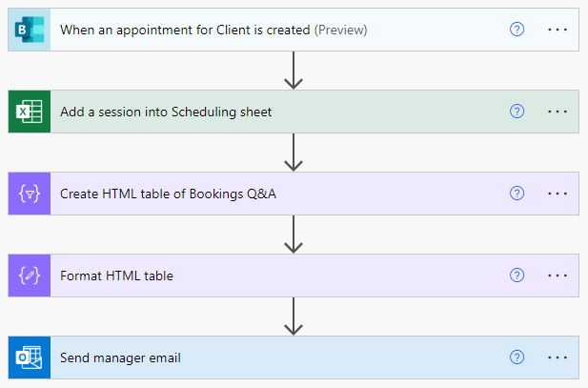The image size is (588, 388).
Task: Open more options for Bookings Q&A table
Action: pos(558,194)
